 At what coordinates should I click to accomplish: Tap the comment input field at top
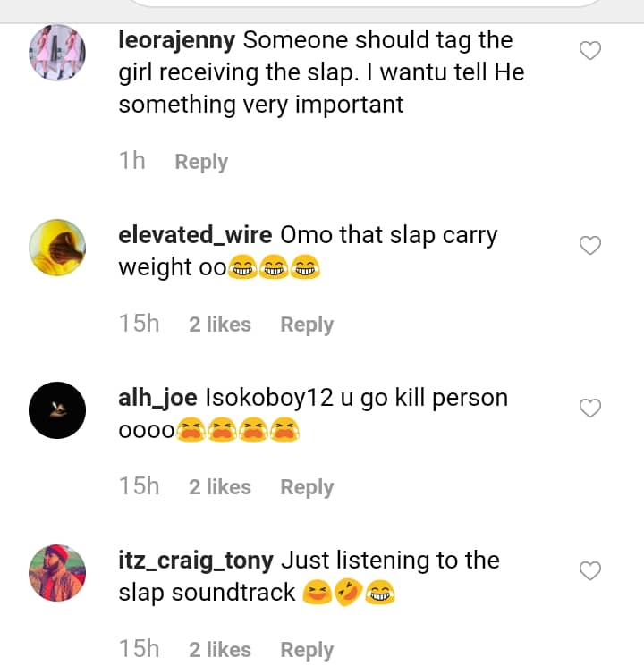tap(367, 3)
